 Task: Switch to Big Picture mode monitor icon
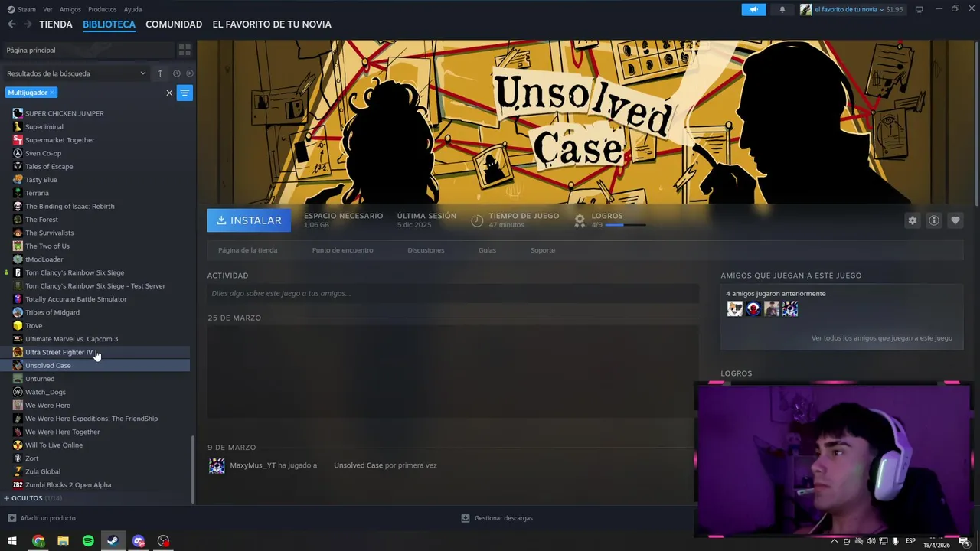[x=920, y=9]
